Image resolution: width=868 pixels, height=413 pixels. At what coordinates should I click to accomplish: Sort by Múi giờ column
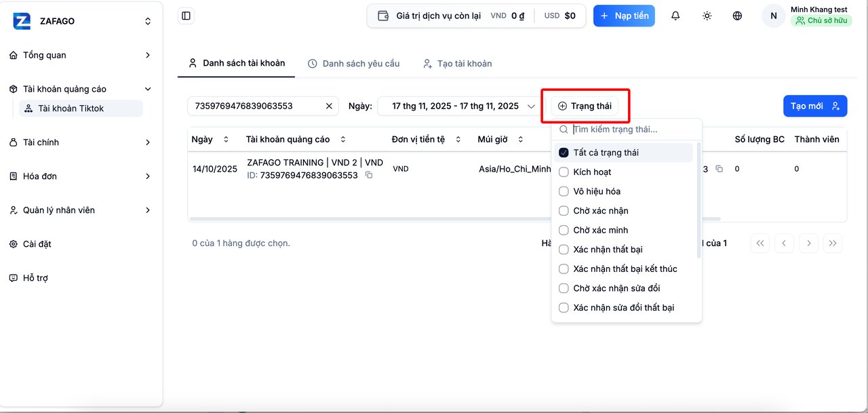pyautogui.click(x=521, y=140)
